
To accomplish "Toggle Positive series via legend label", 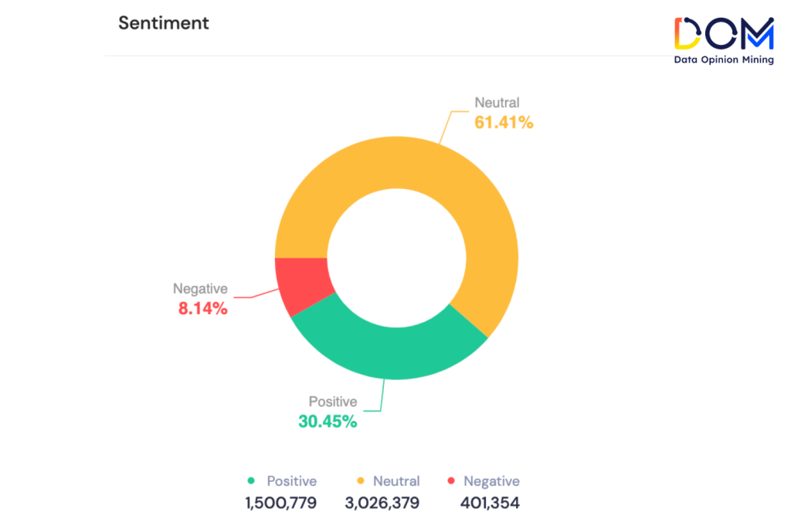I will click(291, 481).
